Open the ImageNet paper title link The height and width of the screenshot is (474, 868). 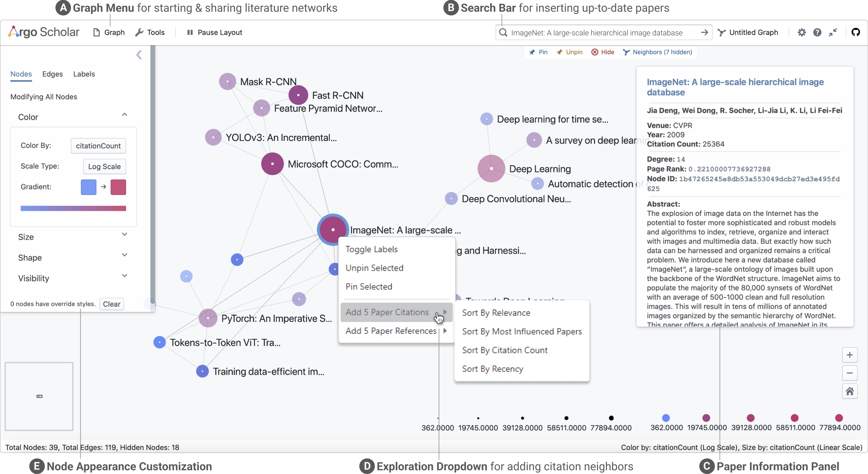(x=735, y=87)
